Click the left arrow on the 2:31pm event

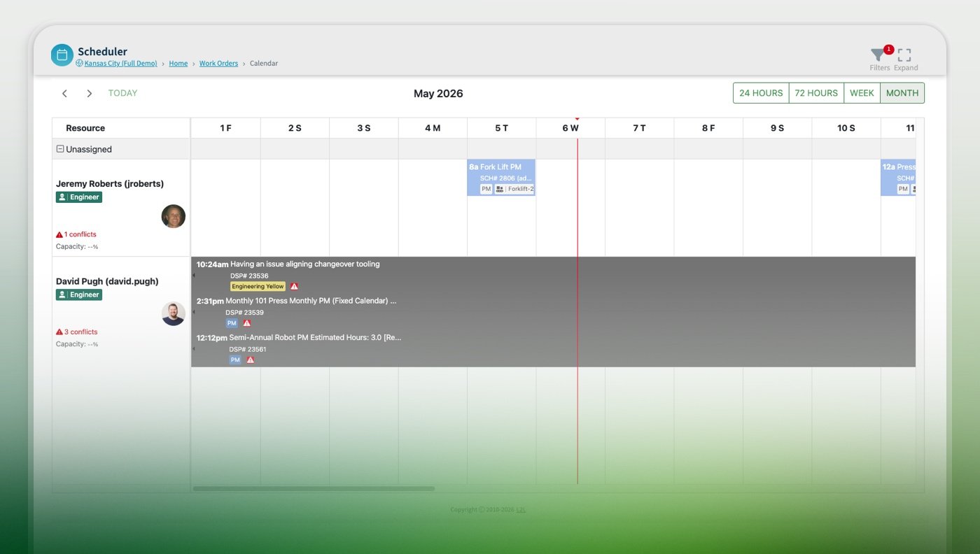tap(193, 312)
